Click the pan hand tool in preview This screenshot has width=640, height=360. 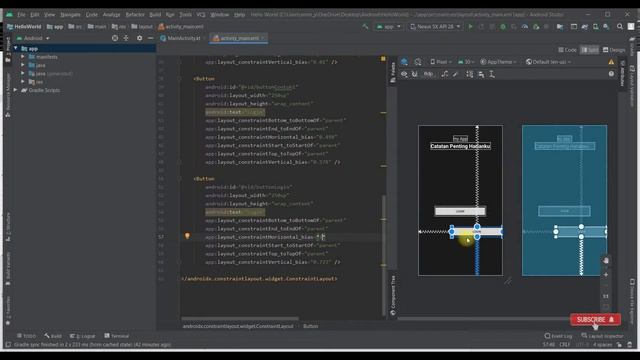click(x=606, y=260)
